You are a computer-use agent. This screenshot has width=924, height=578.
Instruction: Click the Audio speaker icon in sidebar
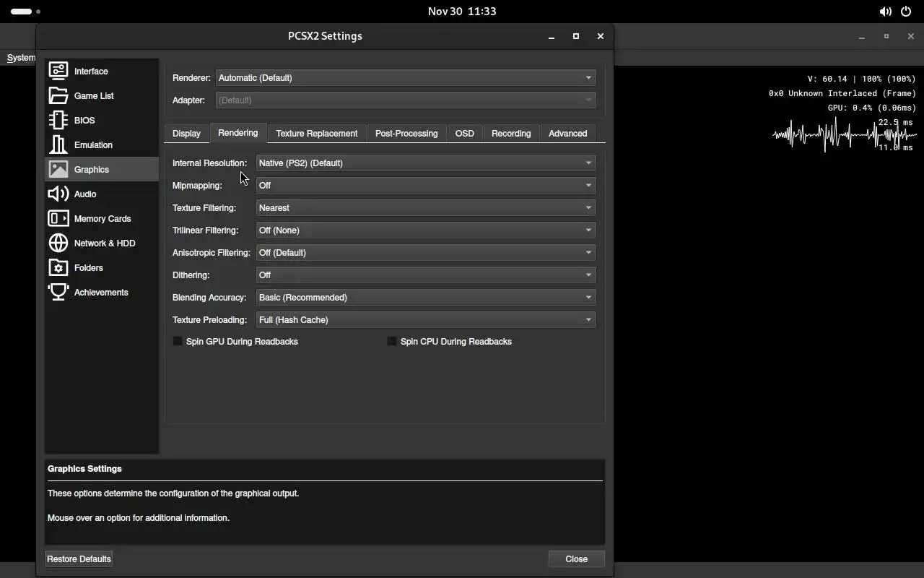(58, 194)
